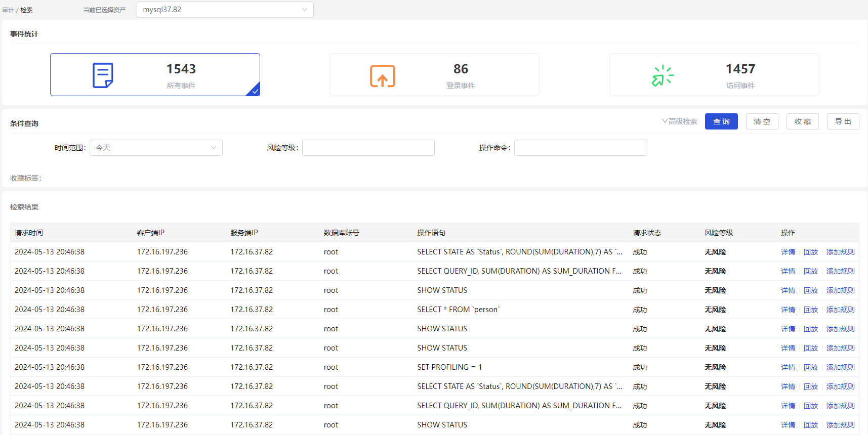Click into the 操作命令 input field

tap(581, 148)
